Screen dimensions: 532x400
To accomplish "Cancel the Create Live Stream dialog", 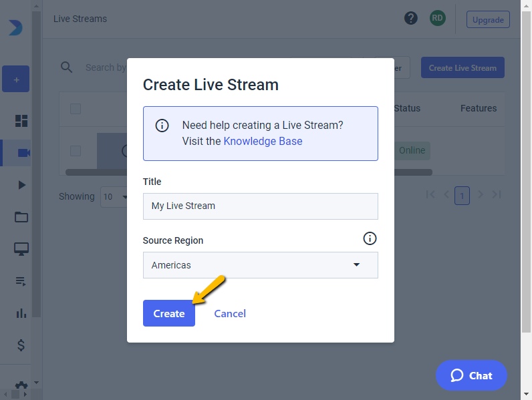I will click(230, 314).
